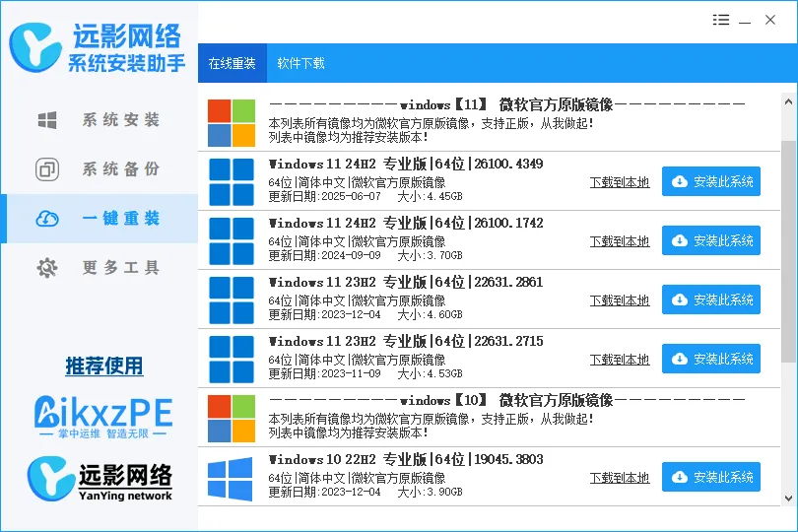The width and height of the screenshot is (798, 532).
Task: Click the cloud icon beside 一键重装
Action: click(47, 219)
